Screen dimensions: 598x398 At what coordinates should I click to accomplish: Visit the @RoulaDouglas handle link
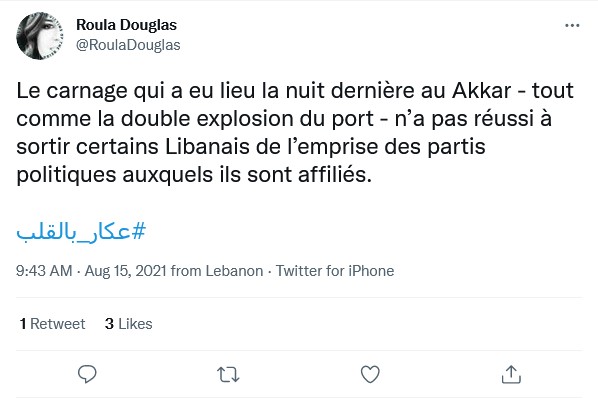tap(128, 45)
